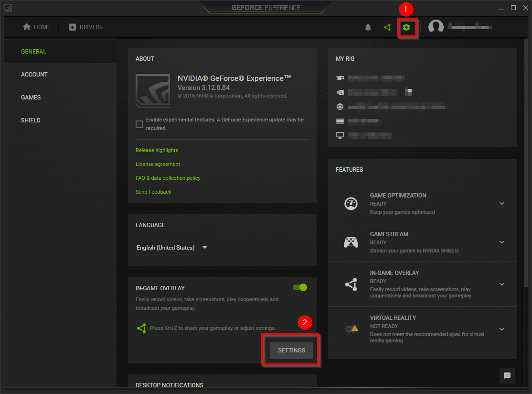This screenshot has width=532, height=394.
Task: Open settings via the green gear icon
Action: tap(406, 27)
